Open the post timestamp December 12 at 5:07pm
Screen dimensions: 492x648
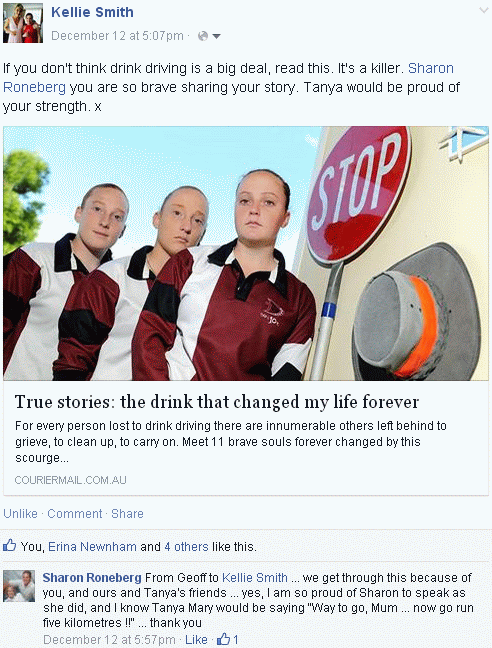117,36
